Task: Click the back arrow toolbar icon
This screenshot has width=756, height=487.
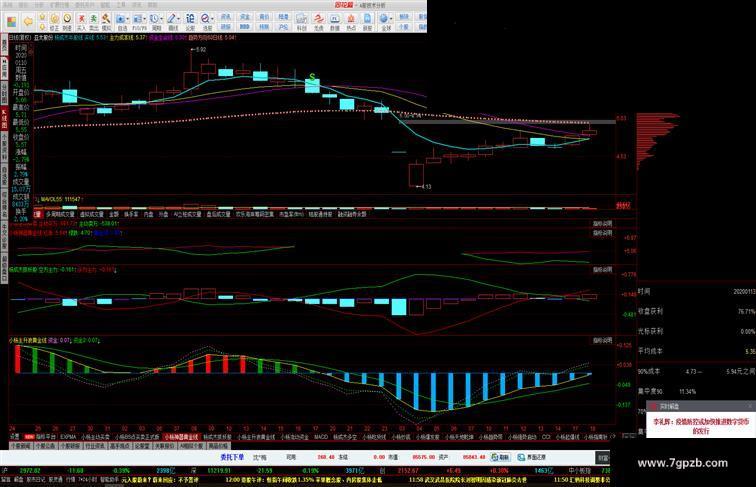Action: (28, 21)
